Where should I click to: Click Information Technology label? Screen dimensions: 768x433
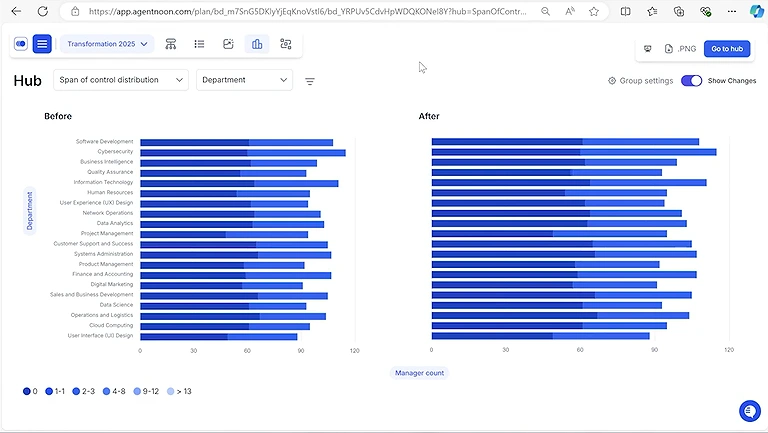pos(103,182)
